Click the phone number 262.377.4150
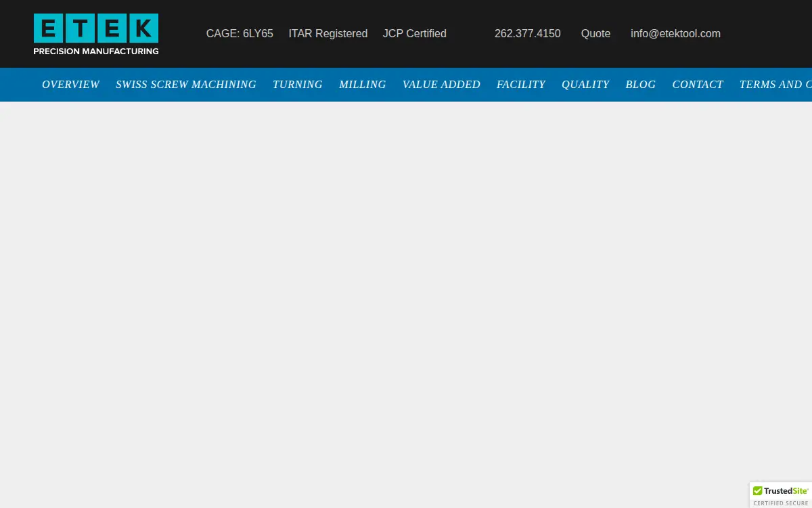Viewport: 812px width, 508px height. click(x=528, y=33)
